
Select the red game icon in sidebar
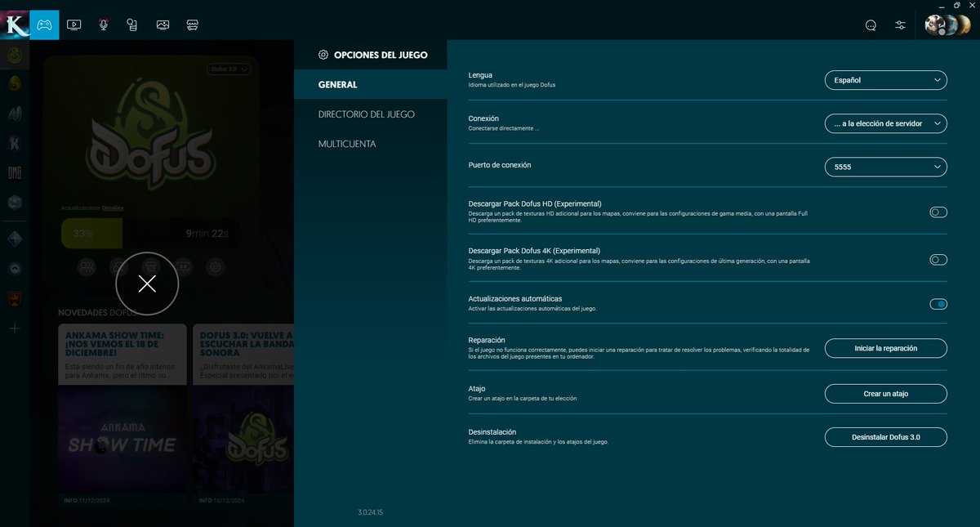tap(15, 298)
